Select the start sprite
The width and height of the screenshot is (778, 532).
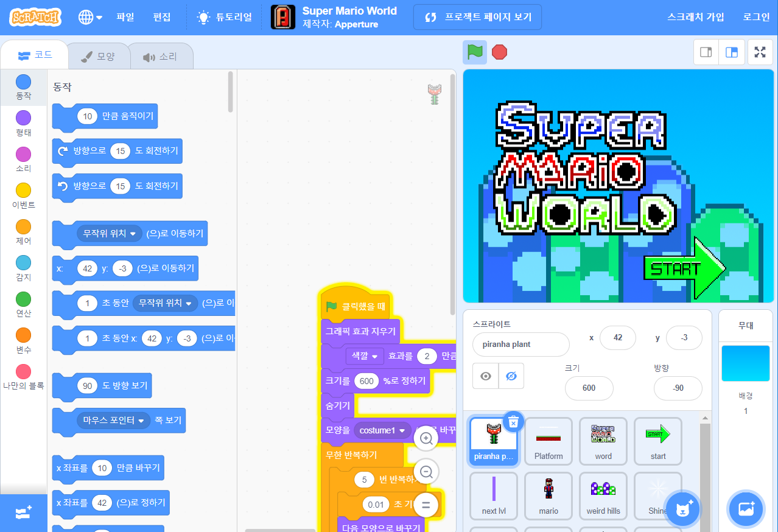[658, 441]
